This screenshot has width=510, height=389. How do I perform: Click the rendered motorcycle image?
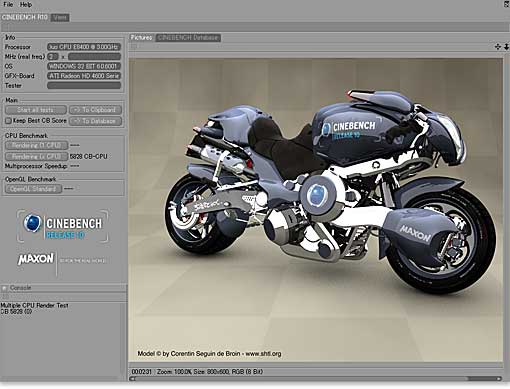click(x=316, y=210)
